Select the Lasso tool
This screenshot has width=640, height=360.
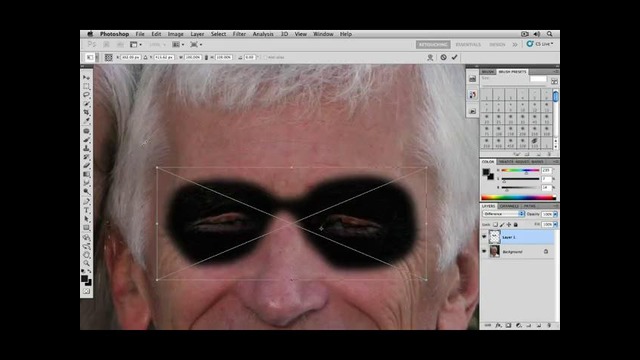pyautogui.click(x=86, y=95)
